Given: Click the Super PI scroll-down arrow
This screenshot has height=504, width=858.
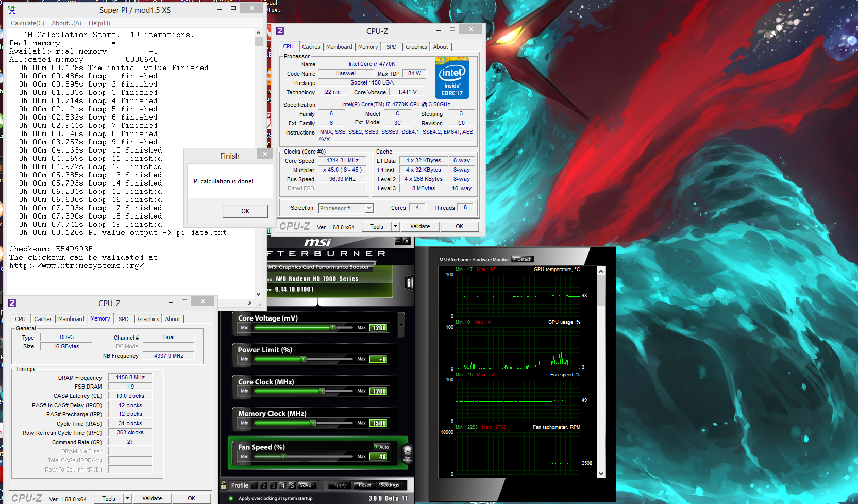Looking at the screenshot, I should tap(258, 294).
